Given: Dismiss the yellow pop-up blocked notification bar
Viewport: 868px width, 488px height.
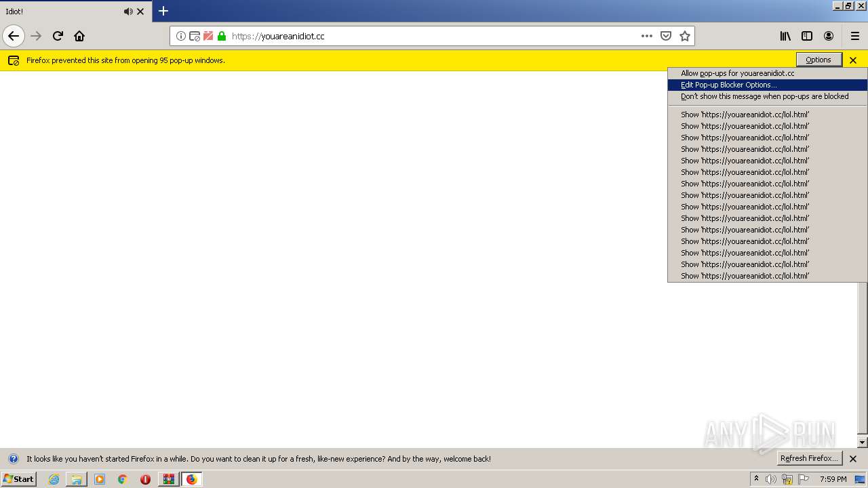Looking at the screenshot, I should 853,60.
